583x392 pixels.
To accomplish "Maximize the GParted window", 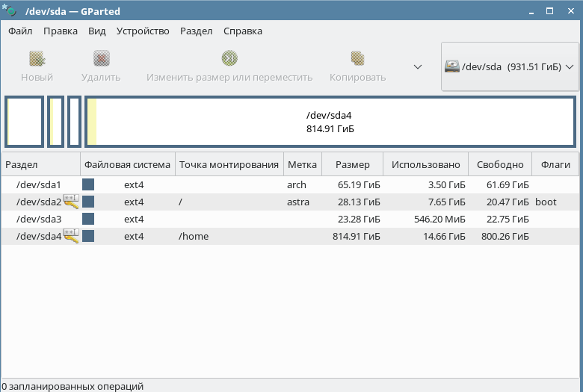I will coord(549,11).
